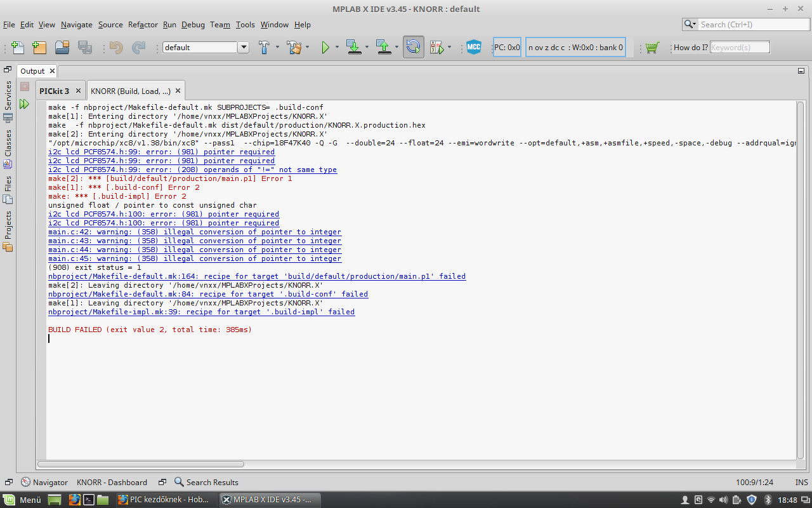Click the Hold in Reset toolbar icon
This screenshot has height=508, width=812.
tap(414, 48)
